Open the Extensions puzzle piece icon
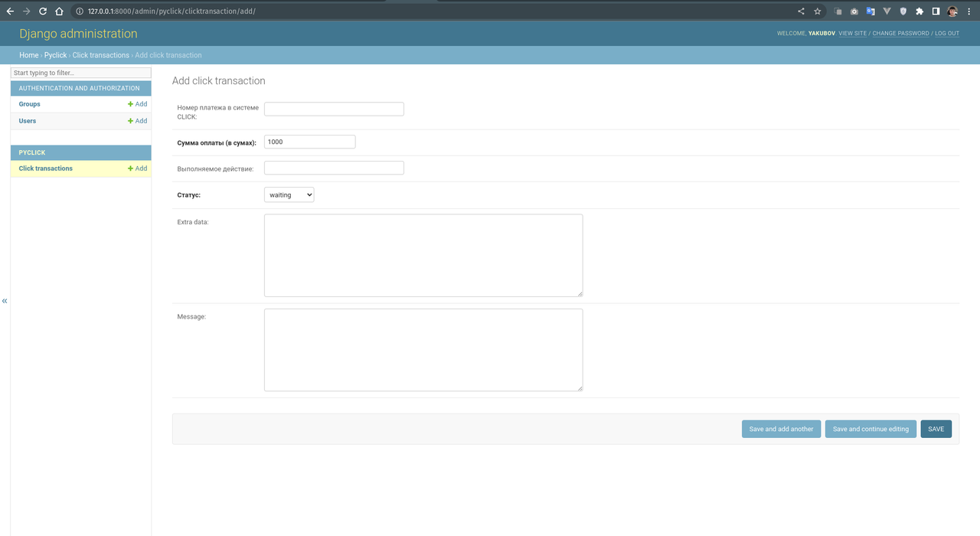Screen dimensions: 980x536 [920, 11]
